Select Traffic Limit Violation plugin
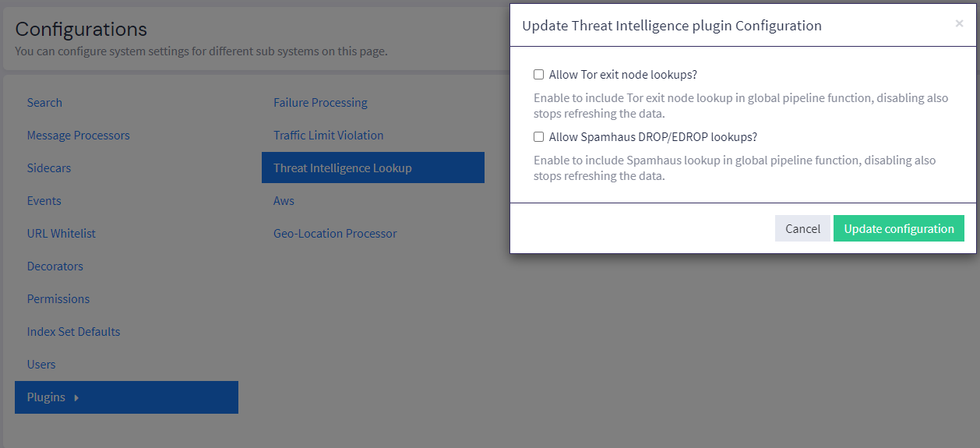This screenshot has width=980, height=448. coord(328,136)
